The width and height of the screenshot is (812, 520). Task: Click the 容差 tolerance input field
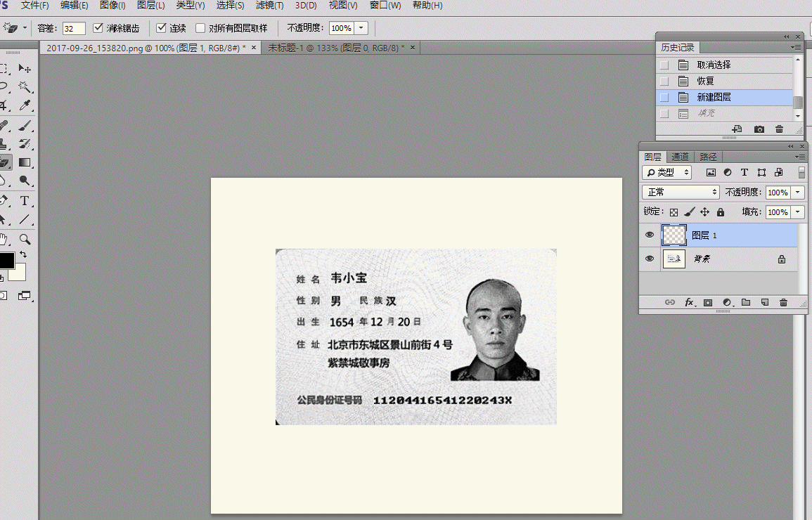point(74,28)
